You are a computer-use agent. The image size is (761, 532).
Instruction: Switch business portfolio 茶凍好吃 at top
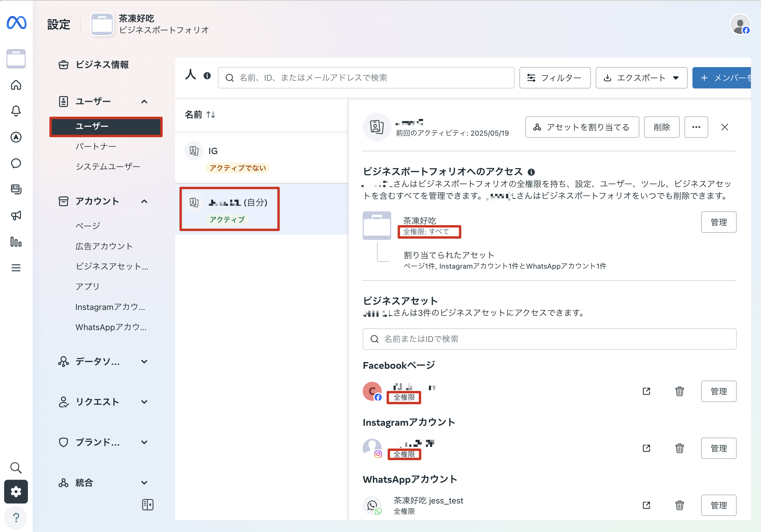150,24
